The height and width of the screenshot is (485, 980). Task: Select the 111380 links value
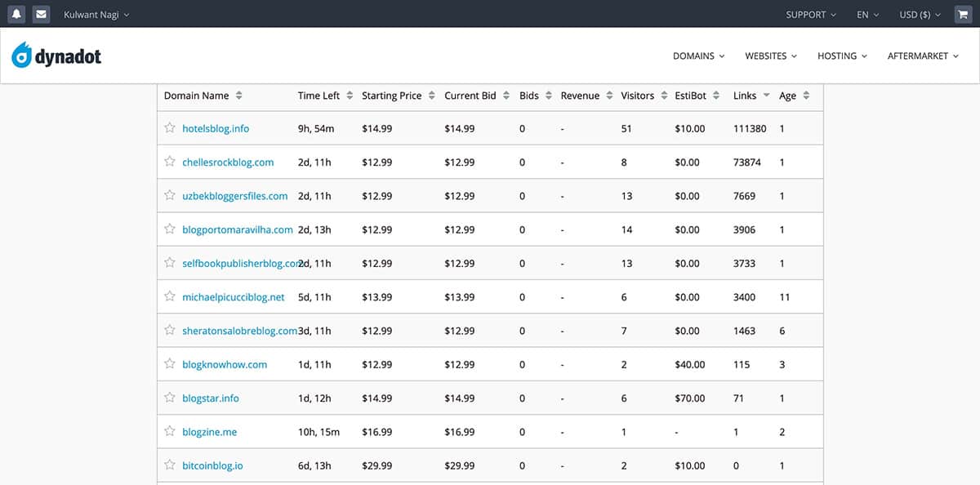coord(750,128)
